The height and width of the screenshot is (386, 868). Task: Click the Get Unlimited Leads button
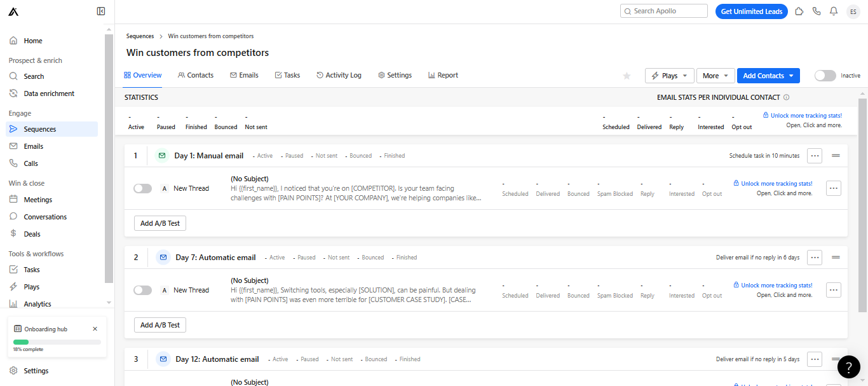pos(752,11)
